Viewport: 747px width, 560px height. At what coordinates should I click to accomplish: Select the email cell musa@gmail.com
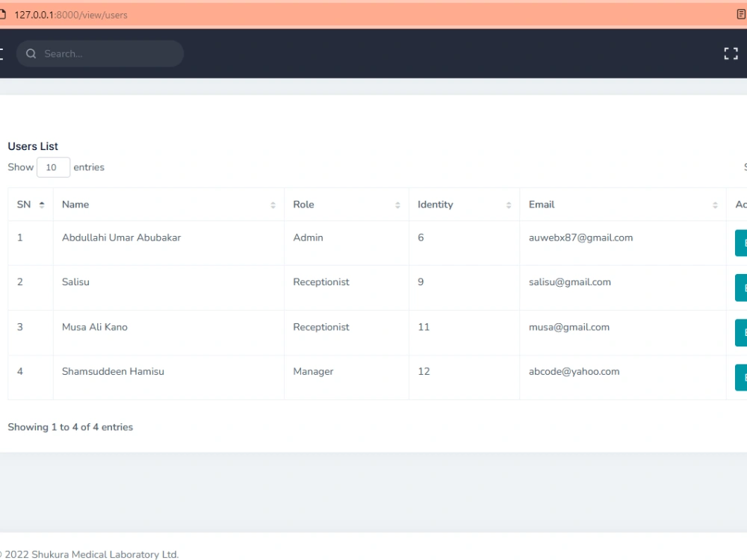tap(568, 327)
